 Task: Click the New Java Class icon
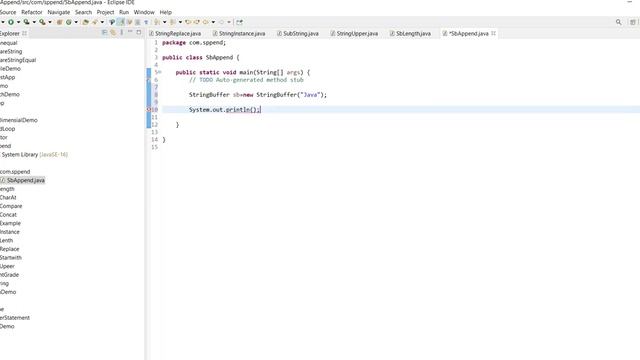coord(69,22)
